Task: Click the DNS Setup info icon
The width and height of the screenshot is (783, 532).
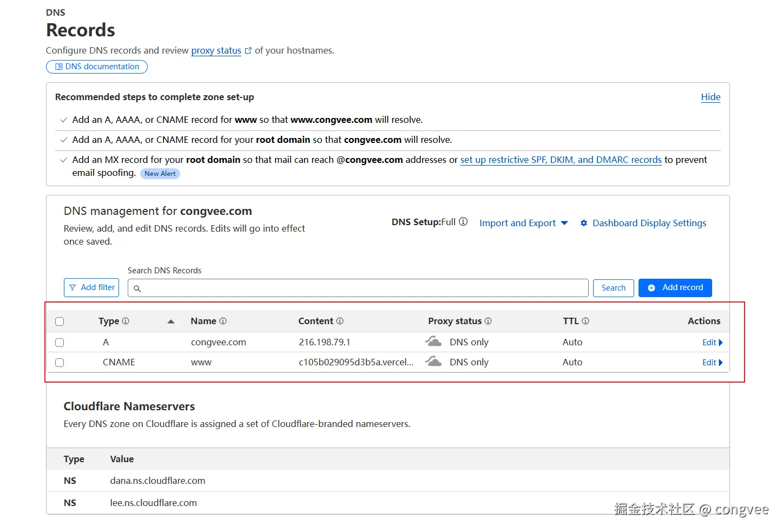Action: point(463,222)
